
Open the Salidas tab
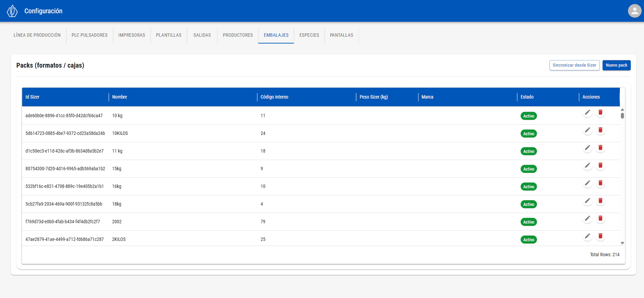click(202, 35)
